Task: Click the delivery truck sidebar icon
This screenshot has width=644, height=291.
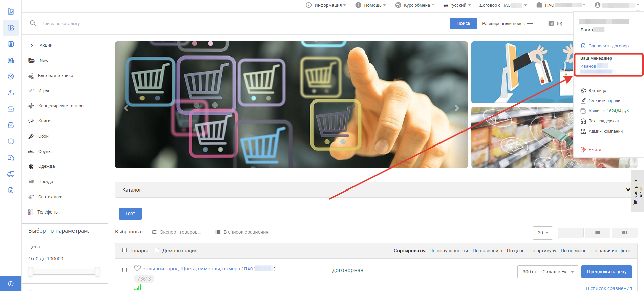Action: [x=11, y=174]
